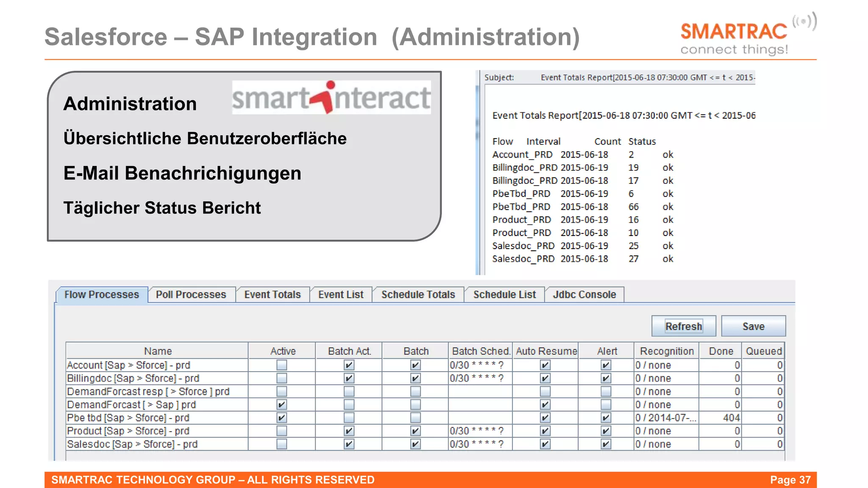Click Salesdoc_PRD 2015-06-19 report row

(583, 246)
